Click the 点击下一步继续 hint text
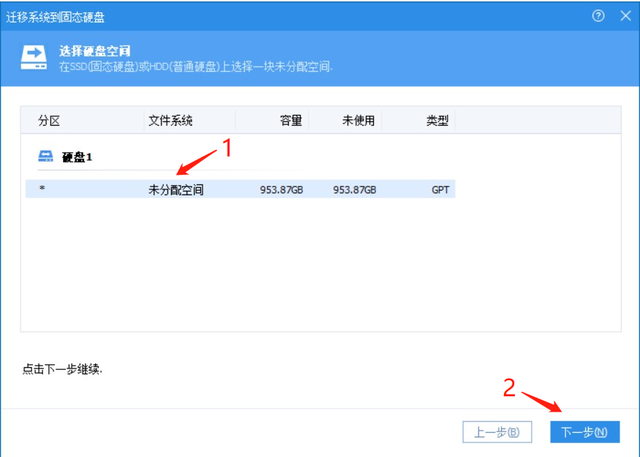 (x=62, y=369)
